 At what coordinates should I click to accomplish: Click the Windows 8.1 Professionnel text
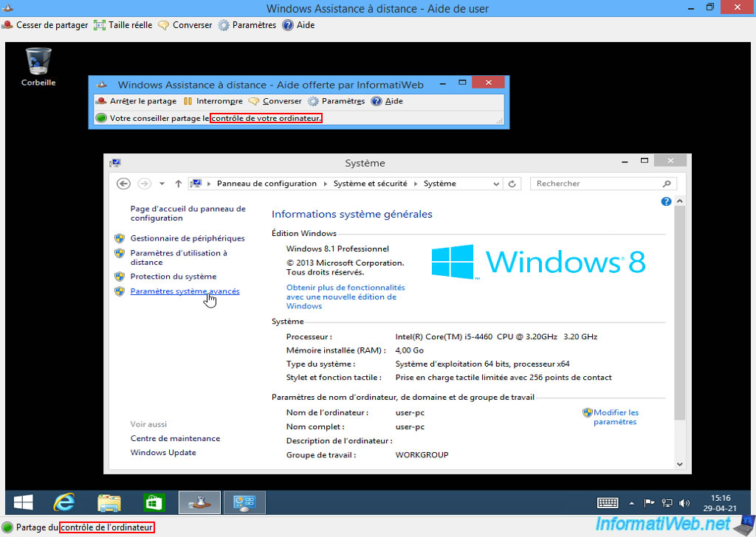tap(337, 249)
